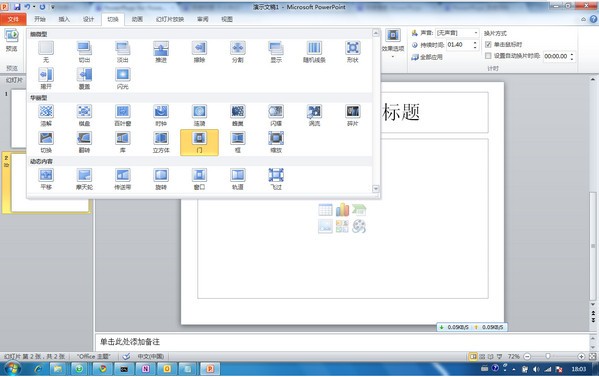
Task: Choose the 涡流 vortex transition
Action: click(314, 115)
